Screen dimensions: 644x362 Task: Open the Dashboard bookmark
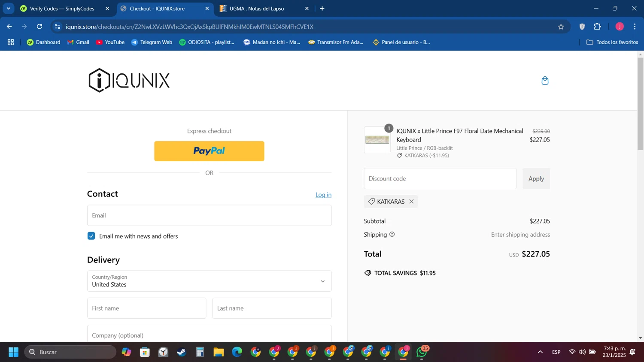44,42
